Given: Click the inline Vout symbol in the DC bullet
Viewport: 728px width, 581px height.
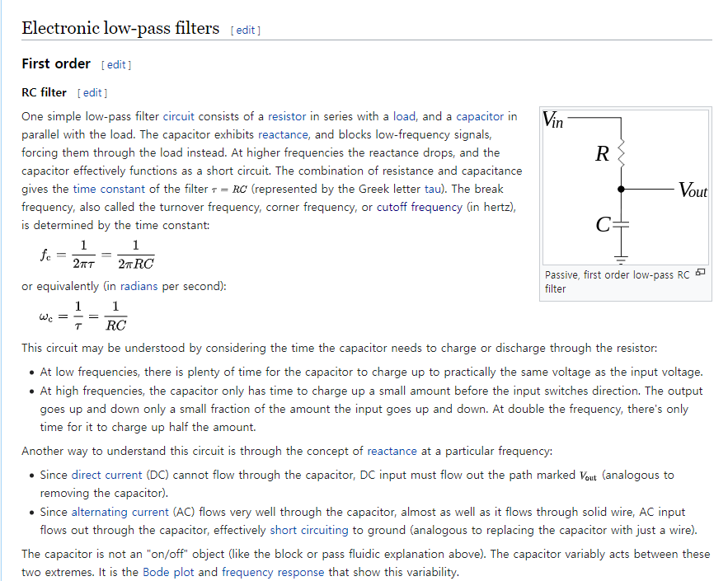Looking at the screenshot, I should coord(588,476).
